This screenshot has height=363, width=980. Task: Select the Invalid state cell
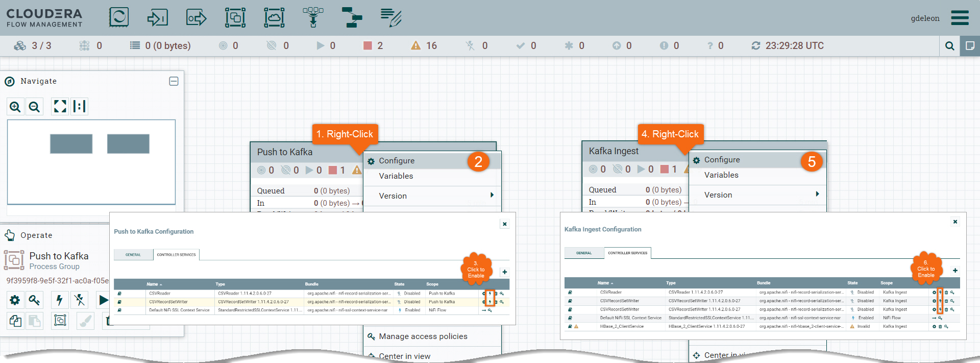864,327
